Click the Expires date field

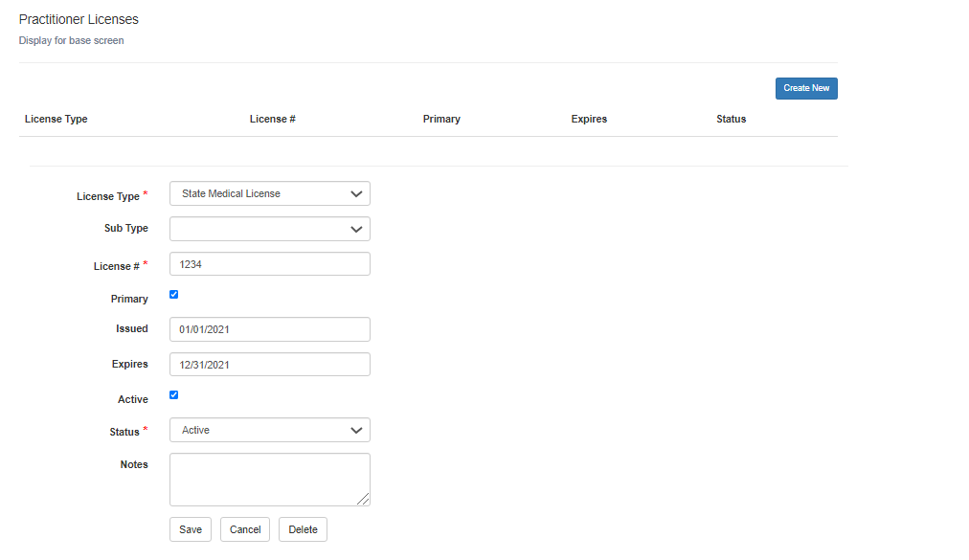coord(269,365)
